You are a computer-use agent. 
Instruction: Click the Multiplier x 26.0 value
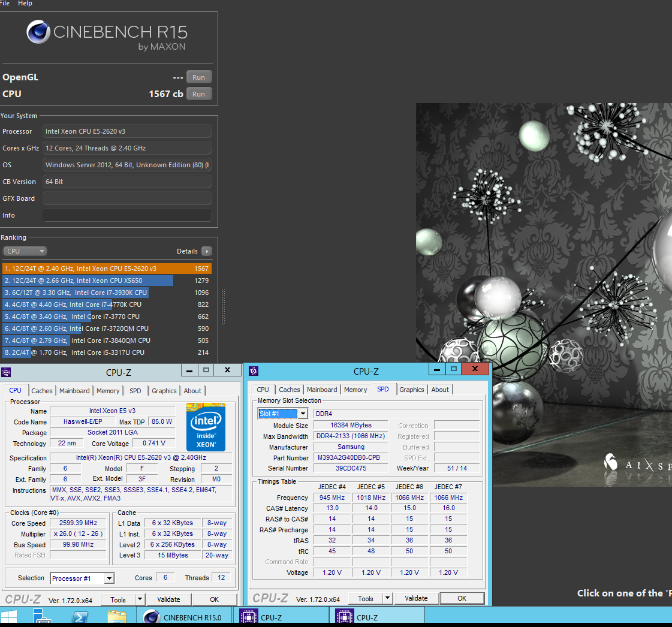(x=78, y=533)
